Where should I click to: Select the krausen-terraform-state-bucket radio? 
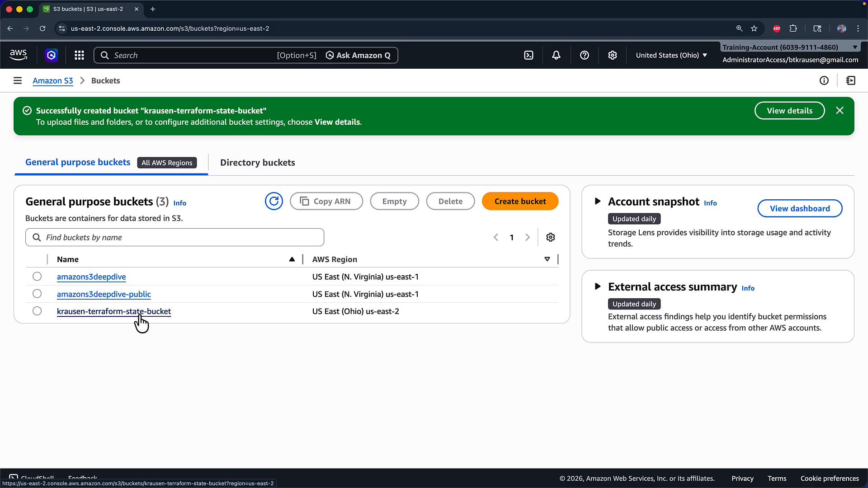tap(37, 311)
